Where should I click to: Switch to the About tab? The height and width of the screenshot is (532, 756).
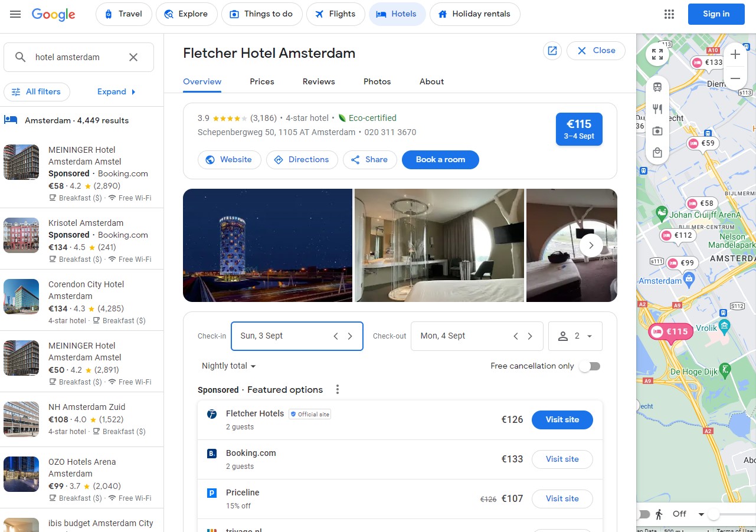click(432, 81)
